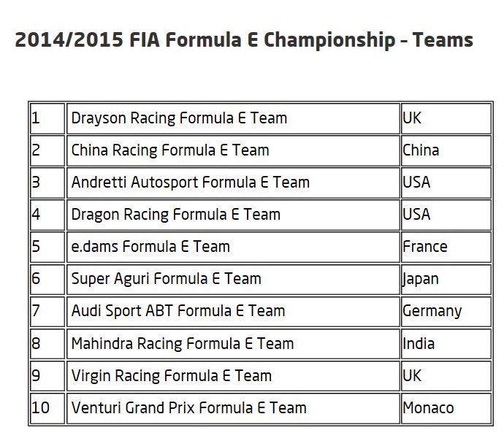
Task: Click Mahindra Racing Formula E Team entry
Action: (233, 344)
